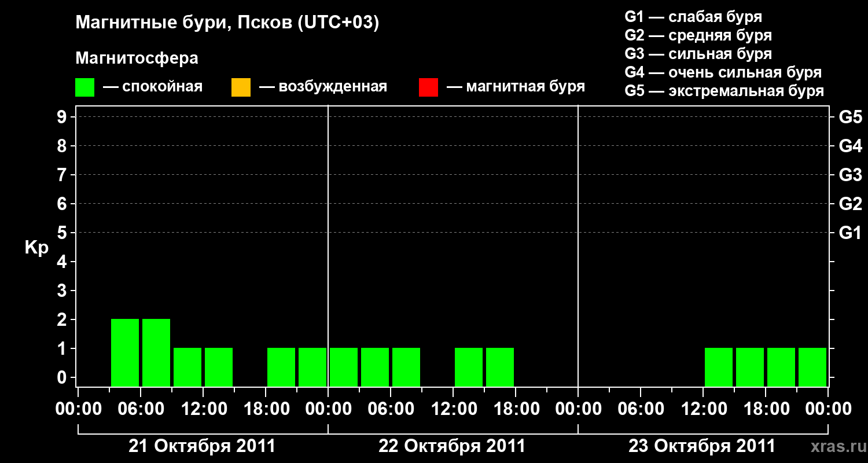Click the date label '22 Октября 2011'
The width and height of the screenshot is (868, 463).
click(452, 446)
